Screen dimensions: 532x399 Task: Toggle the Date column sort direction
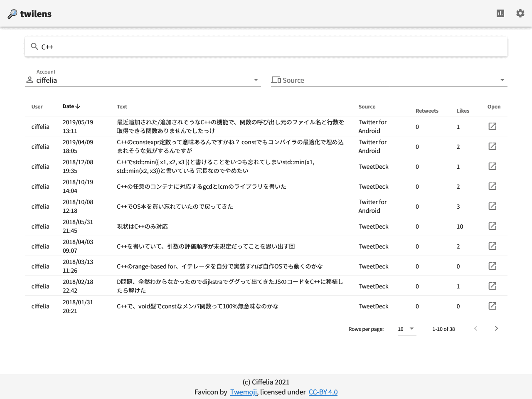pos(71,106)
